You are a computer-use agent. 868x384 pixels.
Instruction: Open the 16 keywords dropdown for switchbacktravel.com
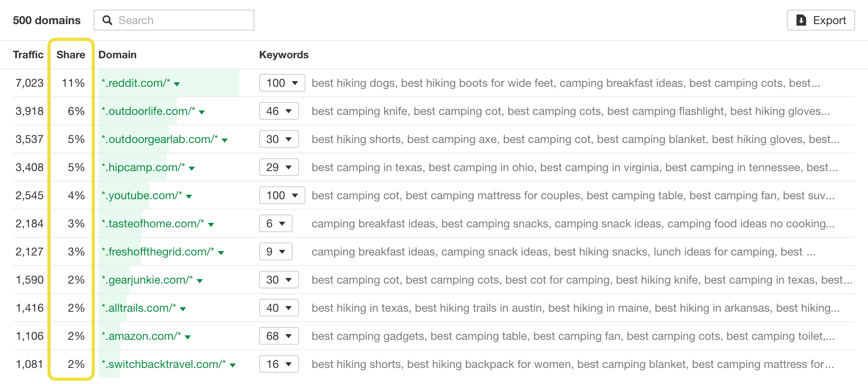point(279,364)
